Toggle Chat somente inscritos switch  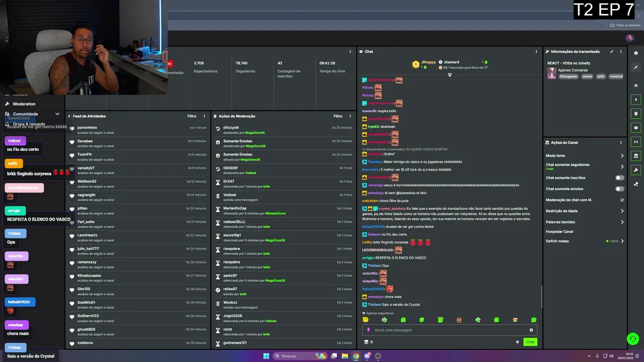620,177
